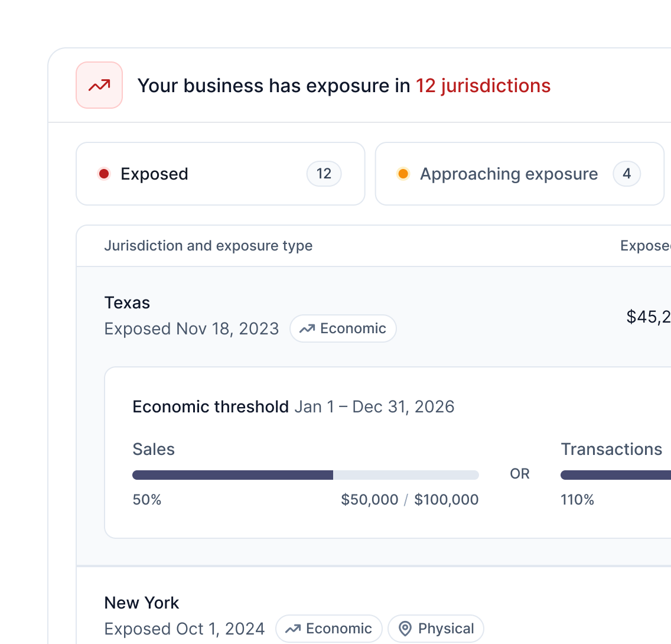Select the Exposed filter tab
671x644 pixels.
click(220, 174)
